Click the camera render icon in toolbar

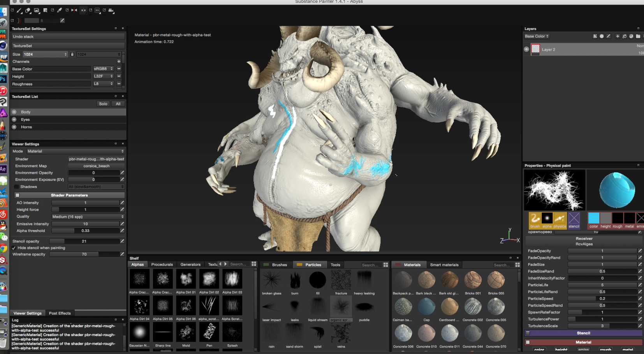(x=111, y=11)
